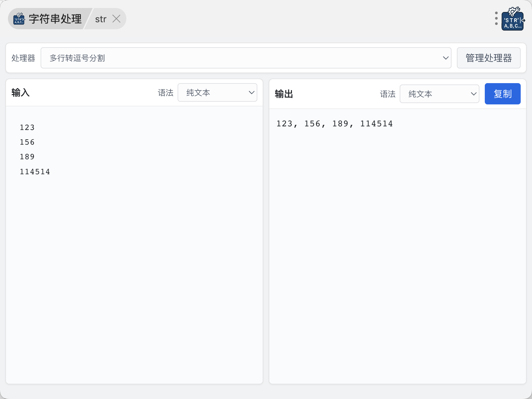
Task: Click the 处理器 label
Action: [23, 58]
